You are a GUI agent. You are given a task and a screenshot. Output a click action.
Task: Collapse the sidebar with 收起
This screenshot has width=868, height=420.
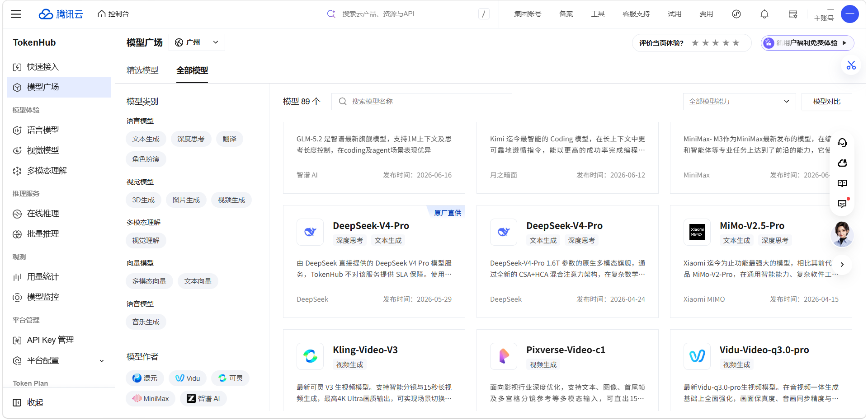(x=28, y=402)
